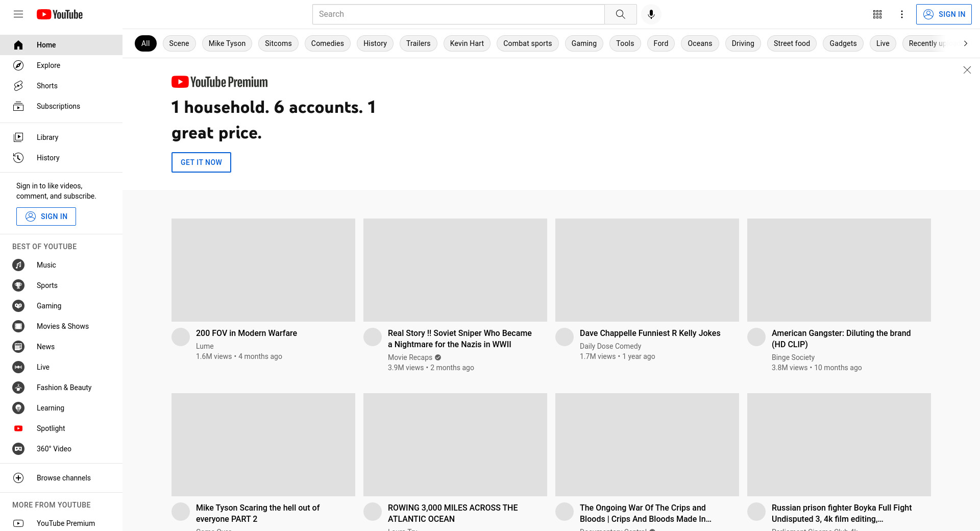This screenshot has height=531, width=980.
Task: Select the Comedies filter chip
Action: click(328, 43)
